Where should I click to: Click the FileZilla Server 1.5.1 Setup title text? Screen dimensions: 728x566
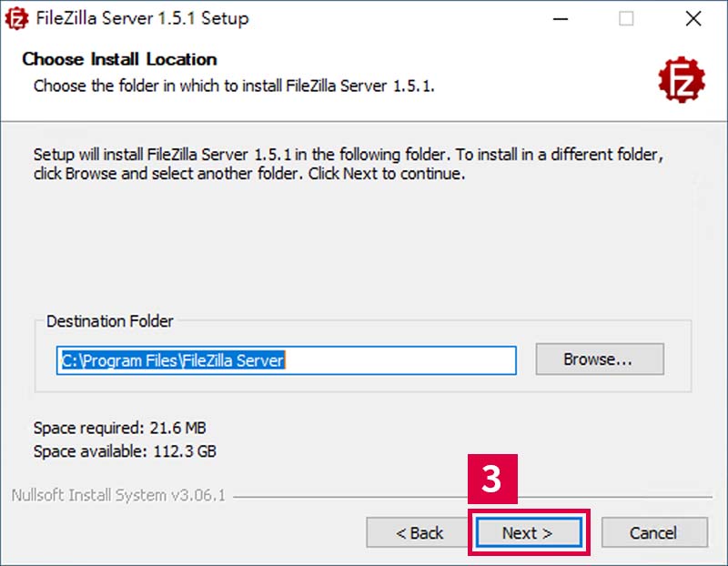pos(142,18)
